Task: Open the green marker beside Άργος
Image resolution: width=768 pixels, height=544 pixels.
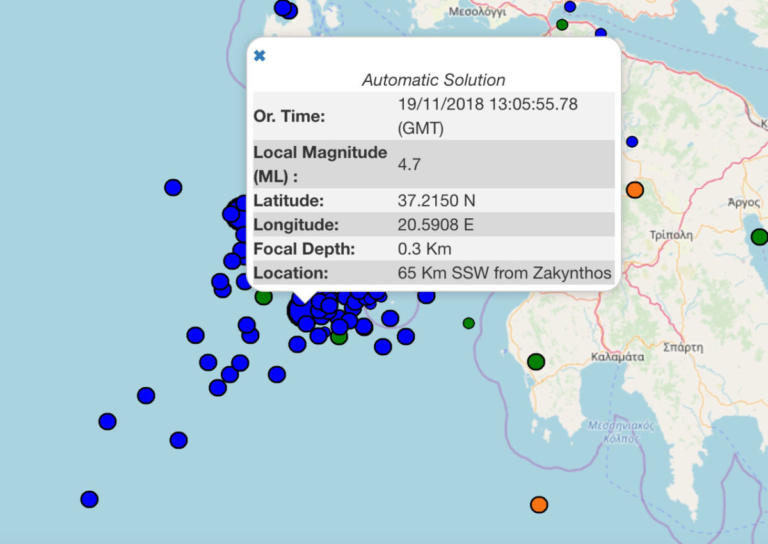Action: (x=759, y=237)
